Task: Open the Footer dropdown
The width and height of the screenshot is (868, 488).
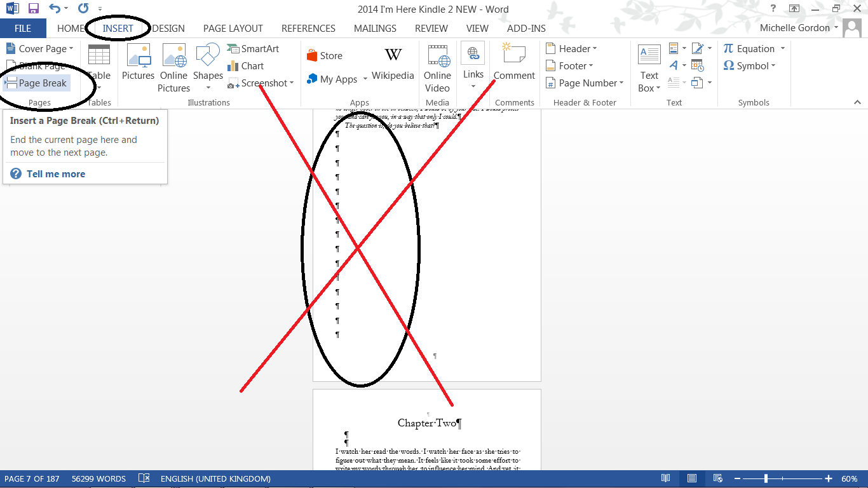Action: click(x=569, y=66)
